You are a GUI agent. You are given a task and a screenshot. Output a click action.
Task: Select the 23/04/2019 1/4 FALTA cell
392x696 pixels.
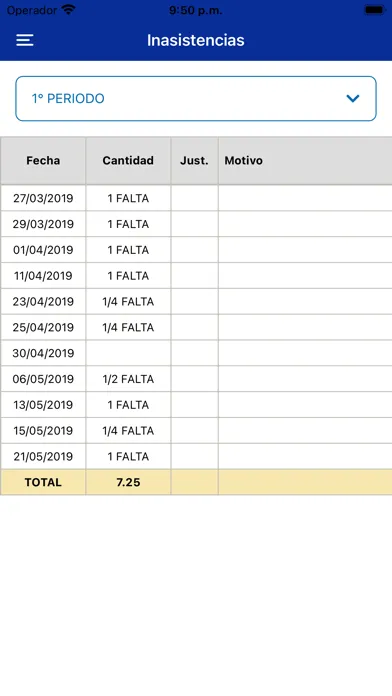click(128, 301)
